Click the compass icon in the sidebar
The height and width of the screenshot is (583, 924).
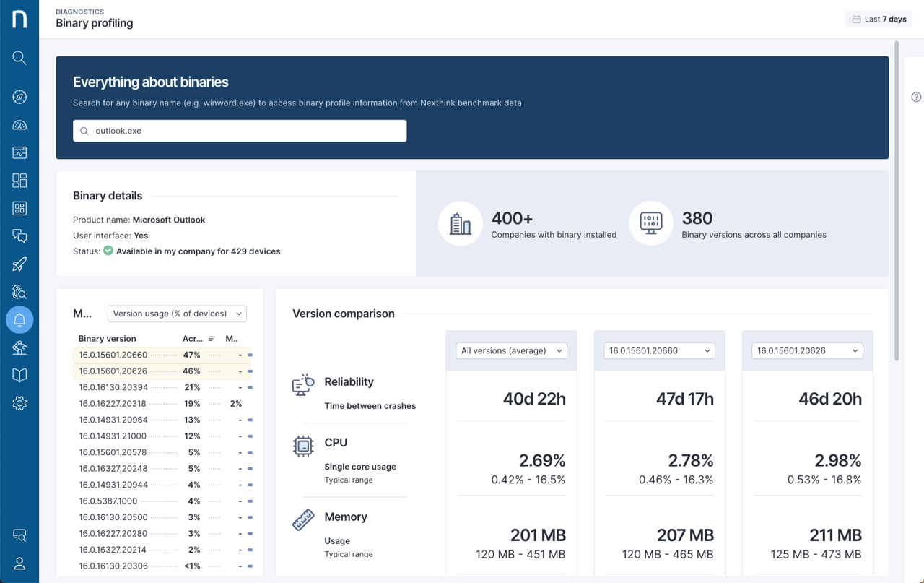coord(19,97)
